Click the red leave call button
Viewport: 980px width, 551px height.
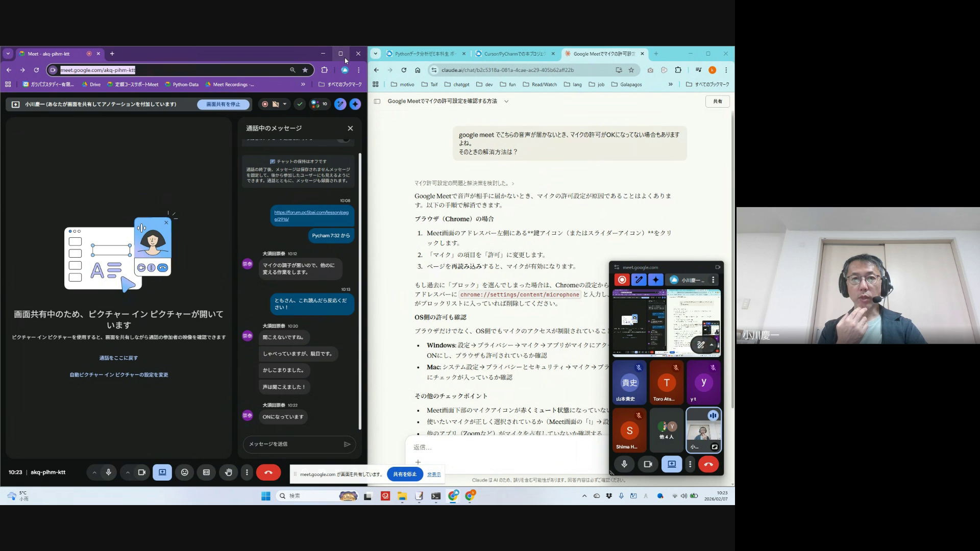tap(268, 472)
